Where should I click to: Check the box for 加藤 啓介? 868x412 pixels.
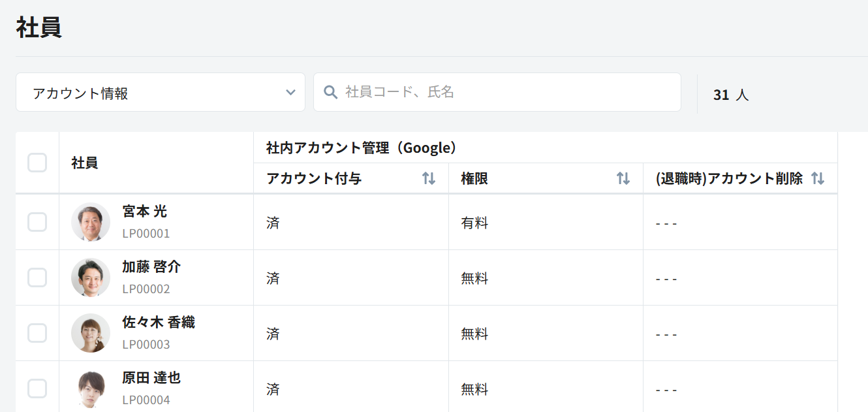point(37,277)
